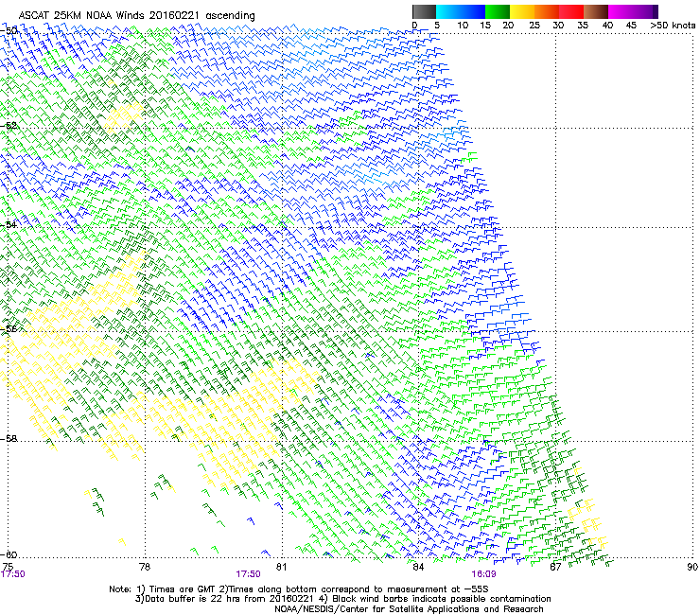
Task: Select the '40' legend scale label
Action: coord(607,26)
